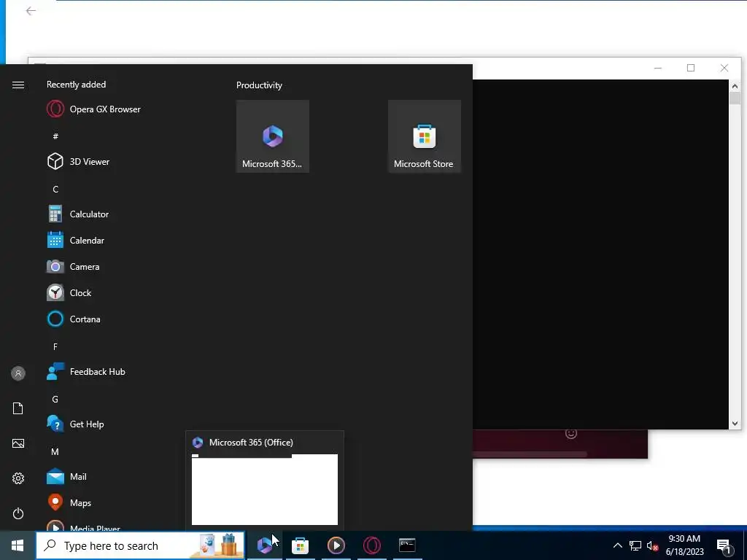Viewport: 747px width, 560px height.
Task: Jump to the # letter header
Action: tap(55, 136)
